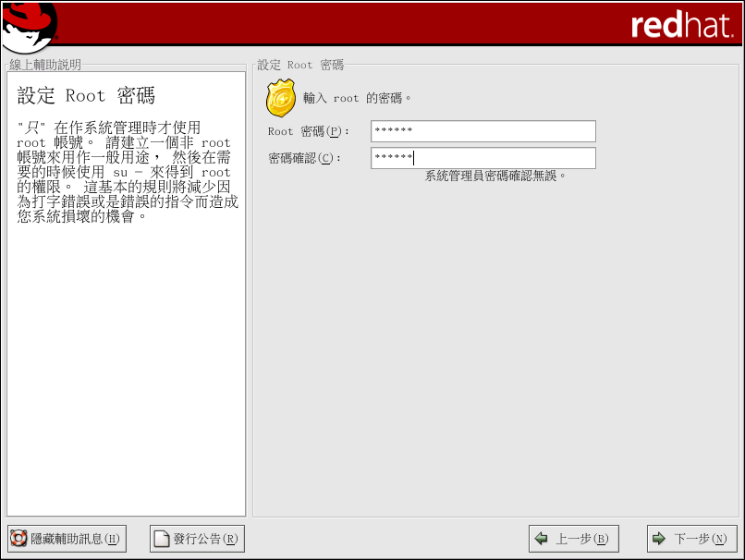Click the 線上輔助說明 panel title

pyautogui.click(x=45, y=65)
